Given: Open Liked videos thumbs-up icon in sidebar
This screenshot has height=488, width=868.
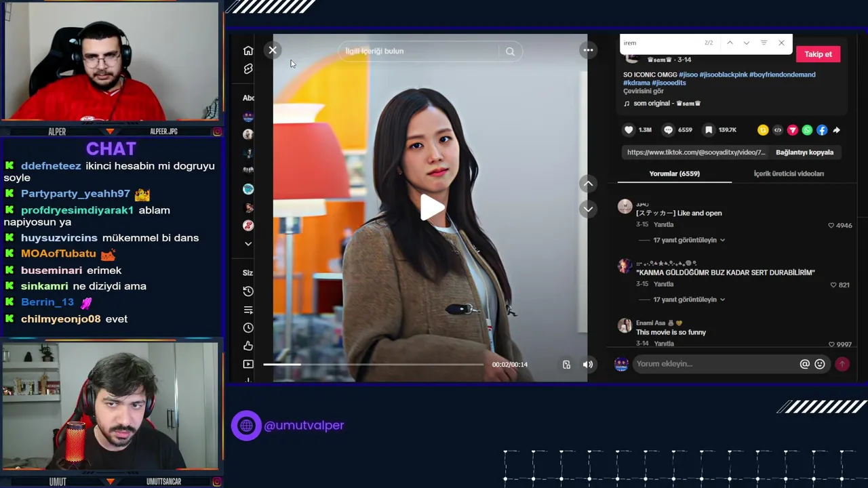Looking at the screenshot, I should point(248,346).
